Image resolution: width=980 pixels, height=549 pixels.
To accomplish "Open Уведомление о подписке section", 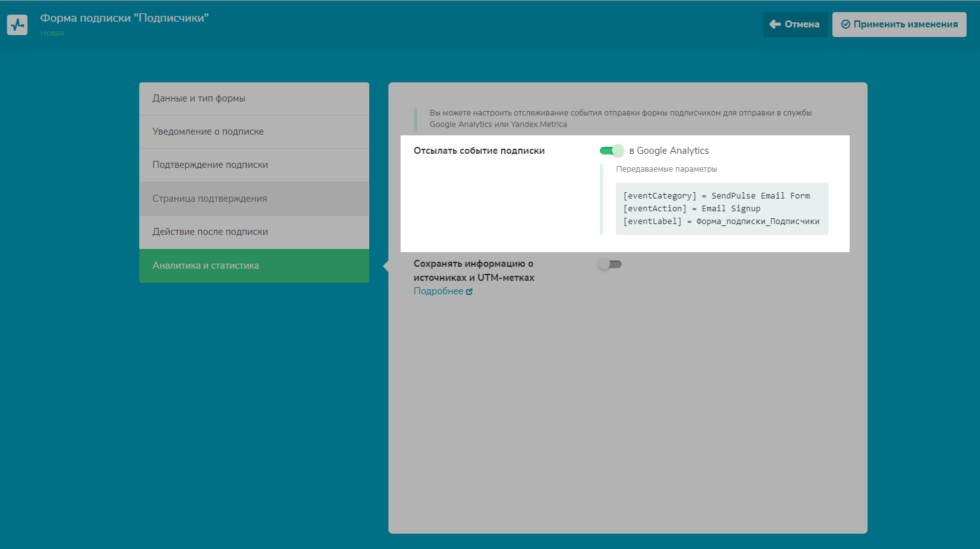I will pos(254,132).
